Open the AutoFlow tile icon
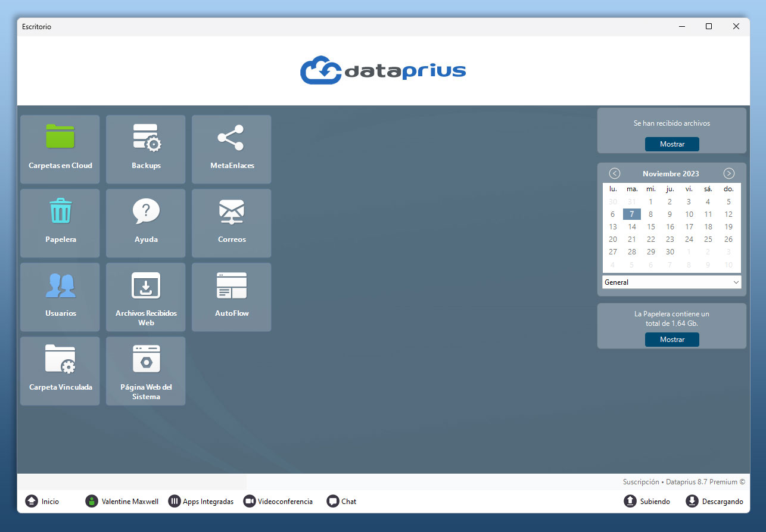766x532 pixels. pyautogui.click(x=232, y=297)
